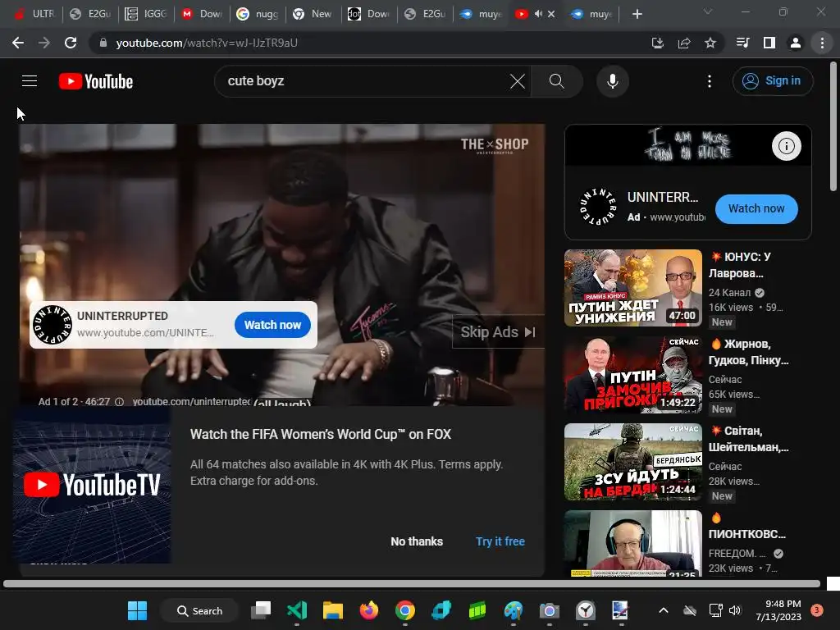The image size is (840, 630).
Task: Open the ad info icon in sidebar ad
Action: [x=786, y=146]
